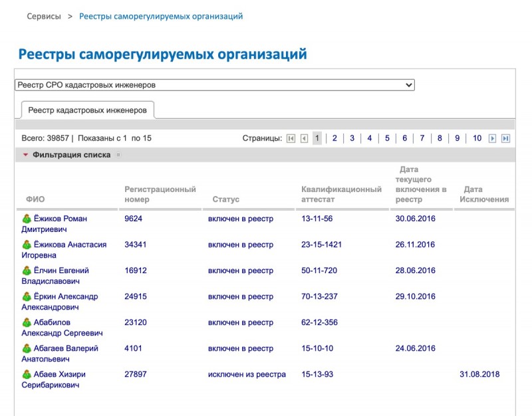Image resolution: width=532 pixels, height=416 pixels.
Task: Open record Абагаев Валерий Анатольевич
Action: pos(60,354)
